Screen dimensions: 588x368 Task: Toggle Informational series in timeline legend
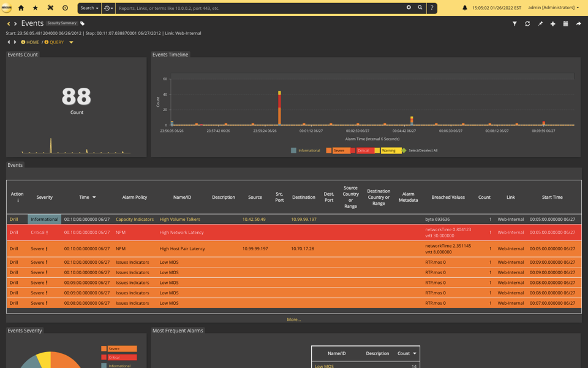[x=309, y=151]
